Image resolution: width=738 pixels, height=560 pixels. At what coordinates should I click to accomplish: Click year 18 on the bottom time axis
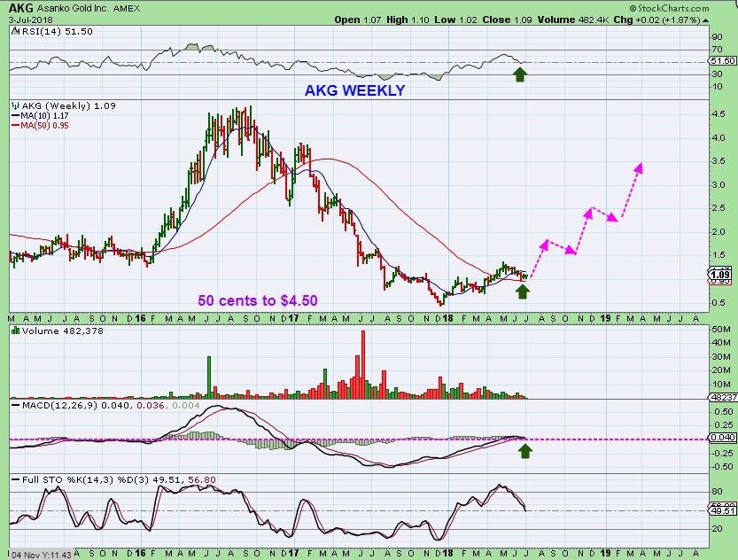tap(447, 553)
